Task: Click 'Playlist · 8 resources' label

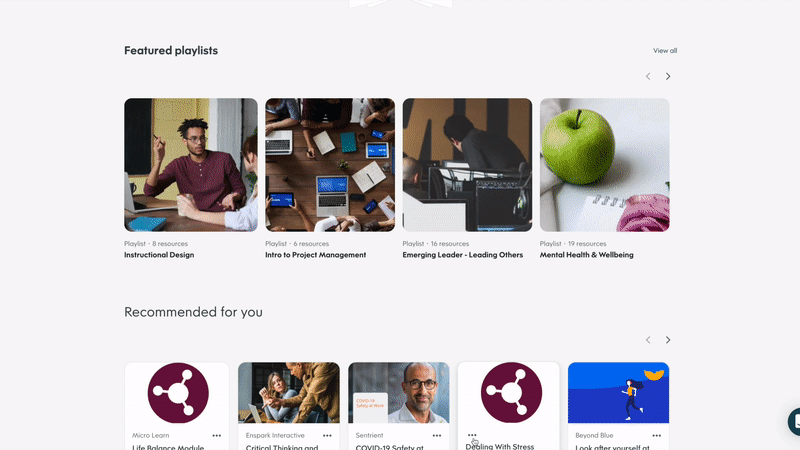Action: click(156, 244)
